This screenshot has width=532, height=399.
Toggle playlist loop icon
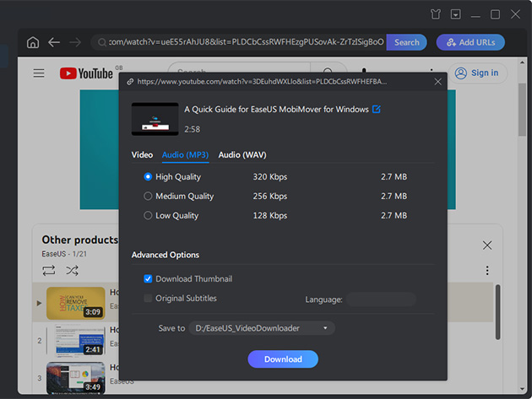(x=48, y=271)
